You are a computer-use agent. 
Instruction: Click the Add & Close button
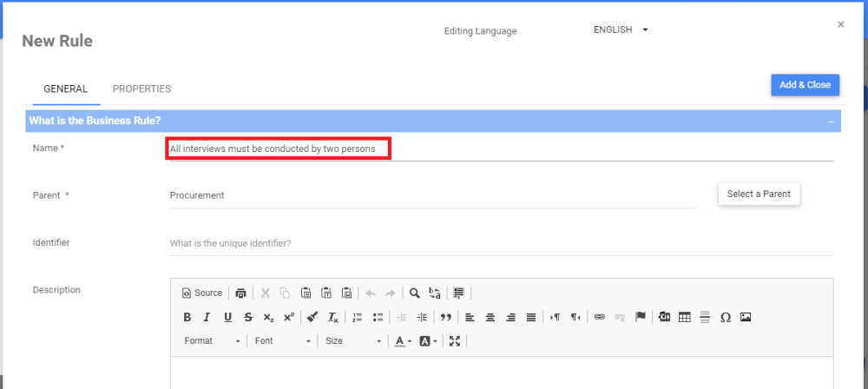(806, 85)
